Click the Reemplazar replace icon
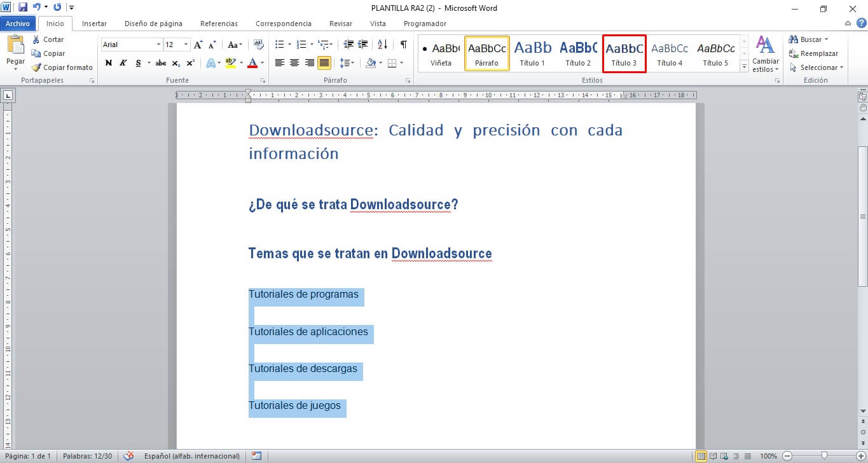This screenshot has height=463, width=868. point(793,53)
